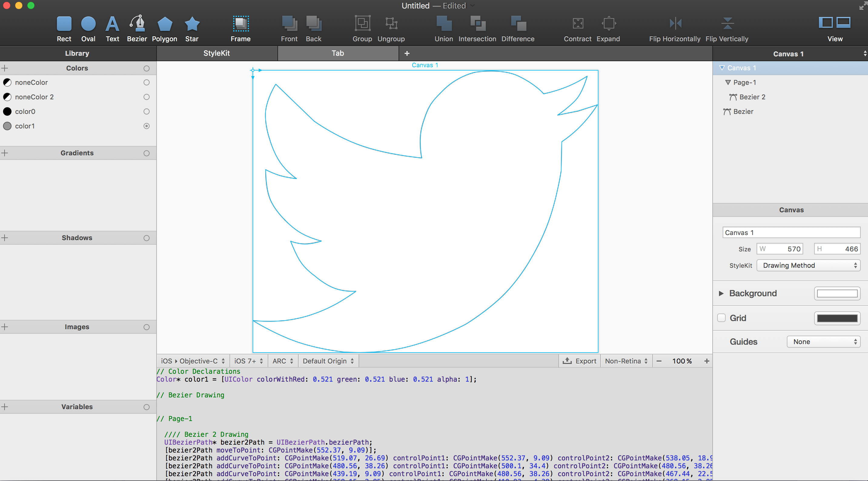This screenshot has height=481, width=868.
Task: Open the Drawing Method StyleKit dropdown
Action: (808, 265)
